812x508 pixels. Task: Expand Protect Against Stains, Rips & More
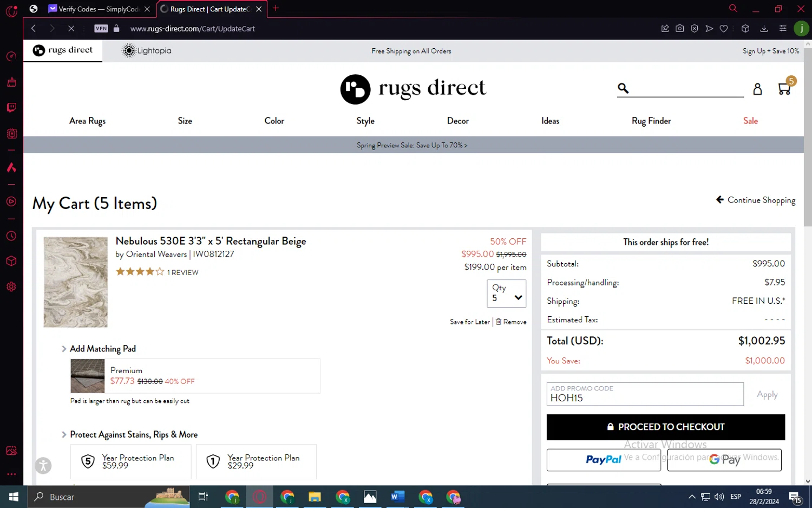pyautogui.click(x=129, y=434)
